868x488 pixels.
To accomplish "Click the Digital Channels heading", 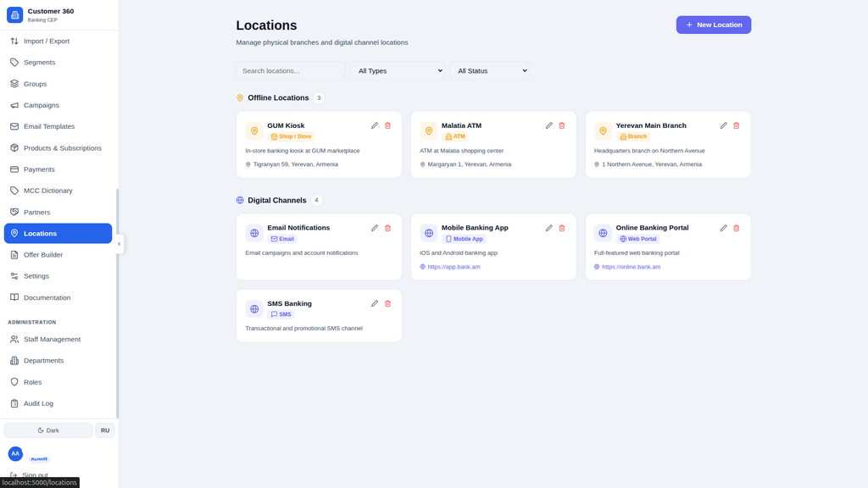I will pyautogui.click(x=277, y=200).
